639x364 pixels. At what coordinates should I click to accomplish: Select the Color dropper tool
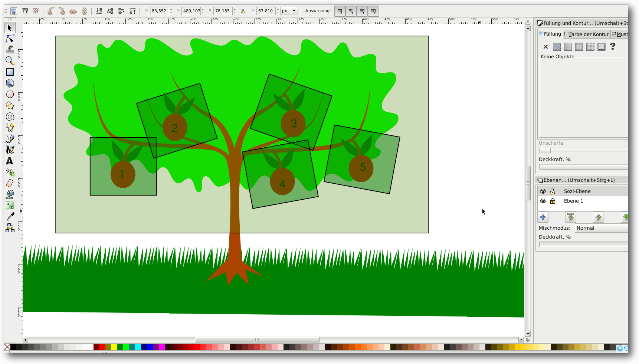[10, 217]
